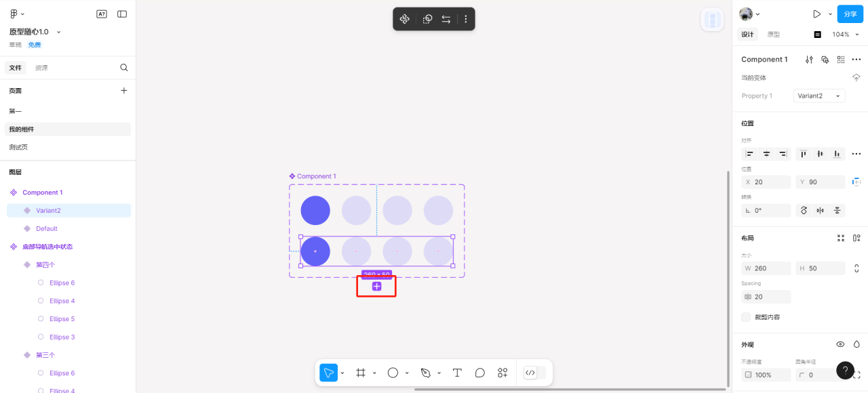Toggle the sidebar panel collapse icon
The height and width of the screenshot is (393, 868).
122,14
